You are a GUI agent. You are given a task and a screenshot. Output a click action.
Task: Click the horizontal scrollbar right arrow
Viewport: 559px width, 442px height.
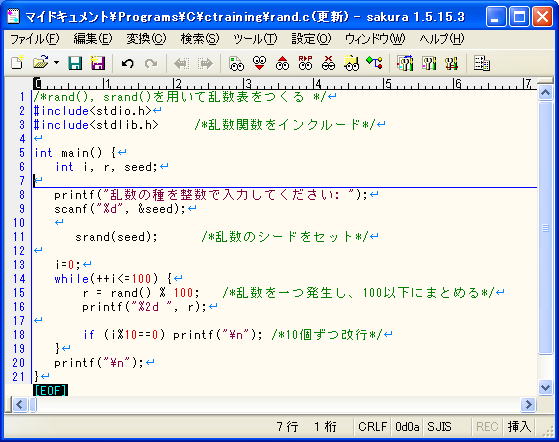coord(528,405)
